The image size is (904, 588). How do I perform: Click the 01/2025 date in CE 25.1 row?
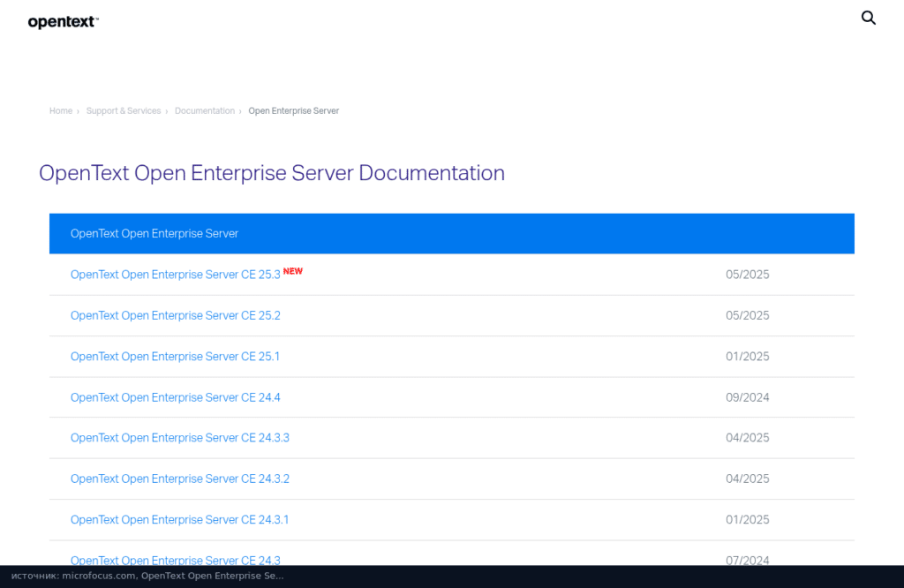(x=747, y=357)
